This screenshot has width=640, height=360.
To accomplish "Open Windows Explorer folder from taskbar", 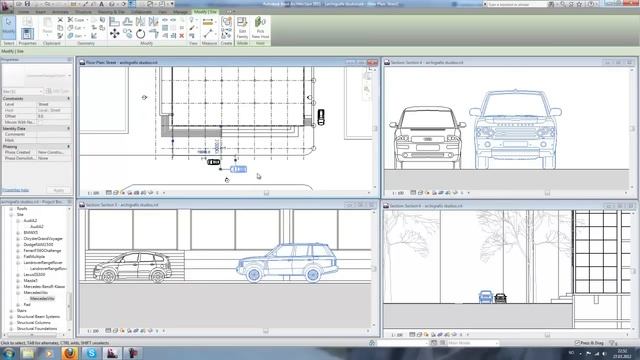I will click(x=28, y=353).
